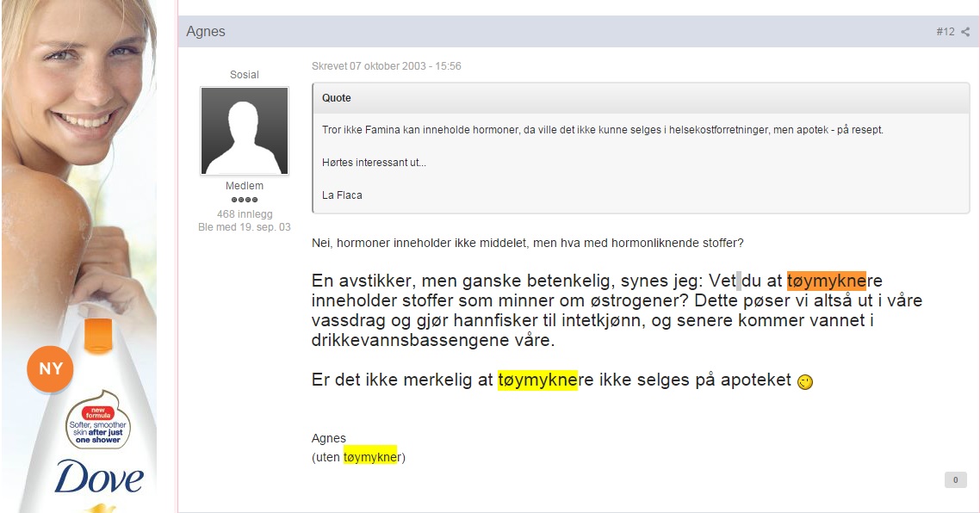
Task: Click the 'Quote' box header
Action: (x=641, y=98)
